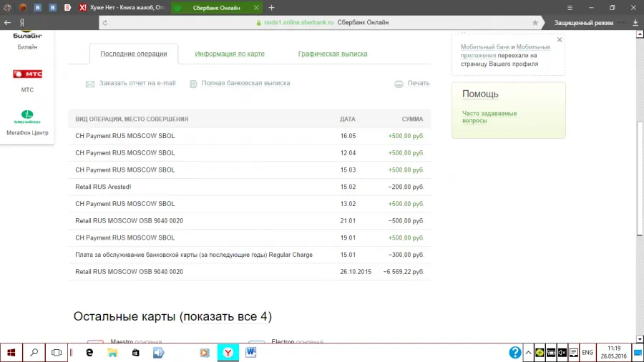
Task: Open the Графическая выписка tab
Action: (333, 54)
